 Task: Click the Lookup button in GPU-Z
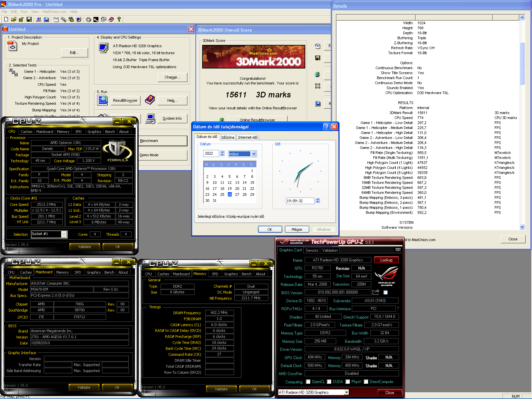[x=386, y=260]
